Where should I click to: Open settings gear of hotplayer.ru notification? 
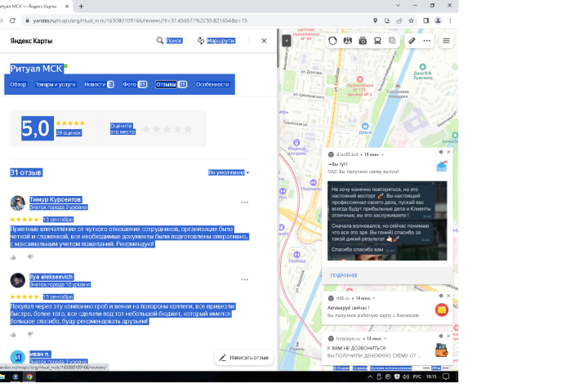(x=441, y=336)
